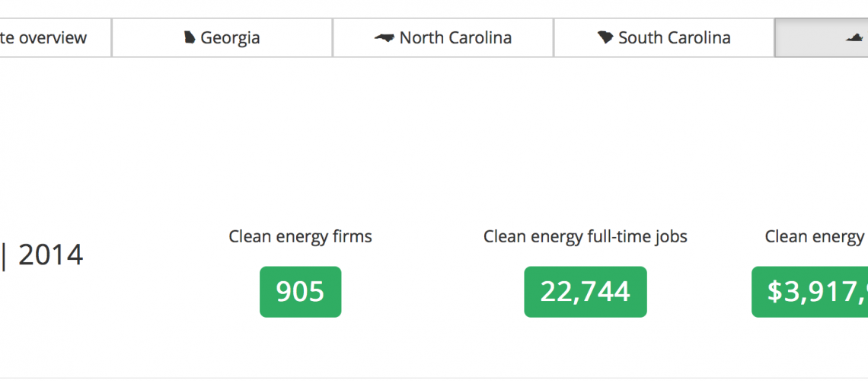
Task: Switch to the Georgia tab
Action: (222, 37)
